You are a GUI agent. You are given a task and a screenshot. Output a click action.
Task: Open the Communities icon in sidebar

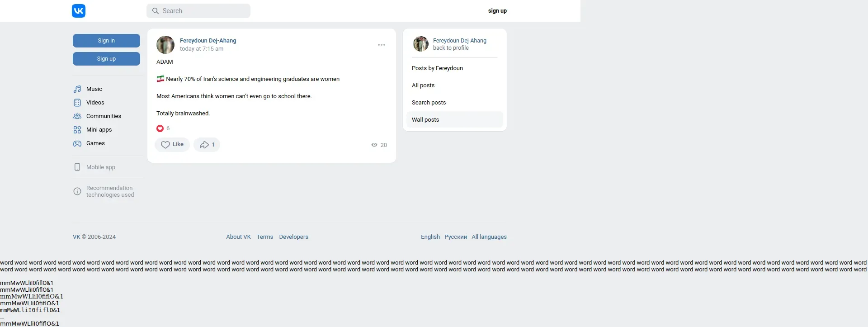pos(77,116)
